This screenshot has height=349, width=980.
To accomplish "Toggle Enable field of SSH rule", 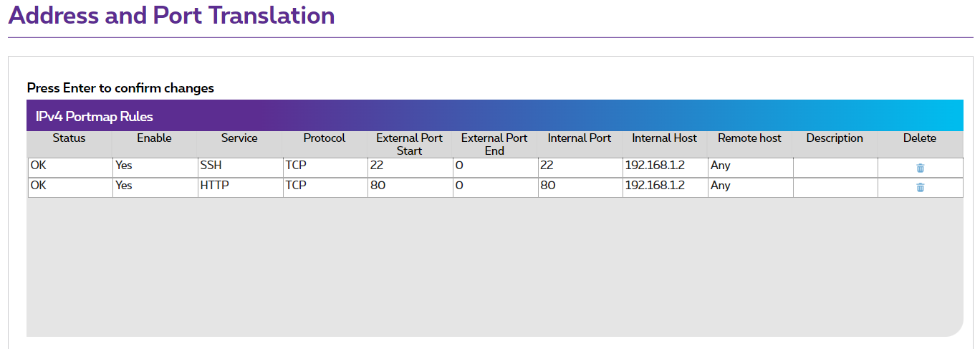I will (x=155, y=166).
